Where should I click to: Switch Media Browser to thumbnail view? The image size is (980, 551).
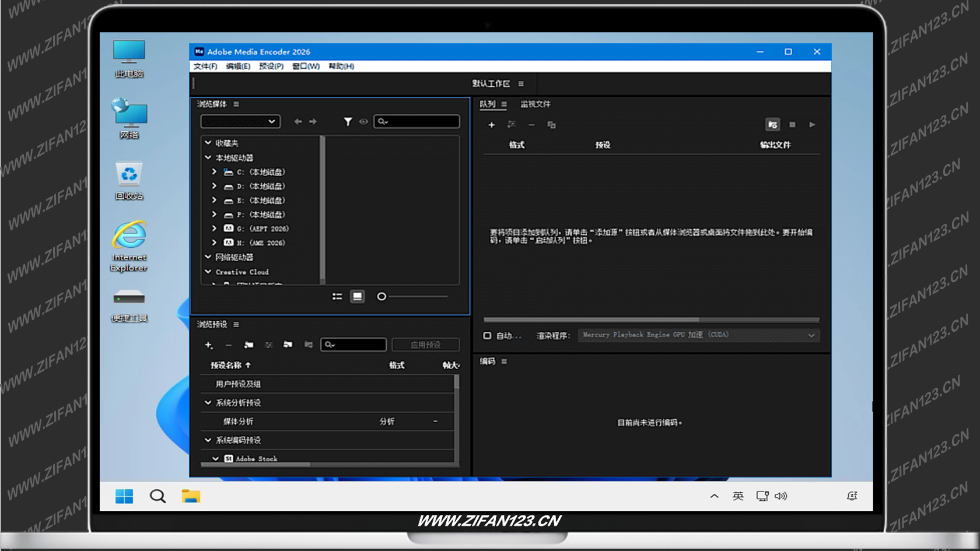tap(358, 296)
